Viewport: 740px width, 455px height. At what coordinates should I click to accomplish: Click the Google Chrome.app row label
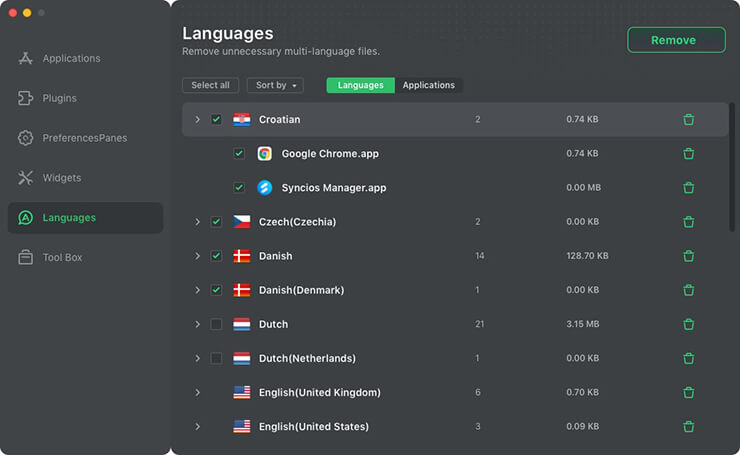click(x=330, y=153)
